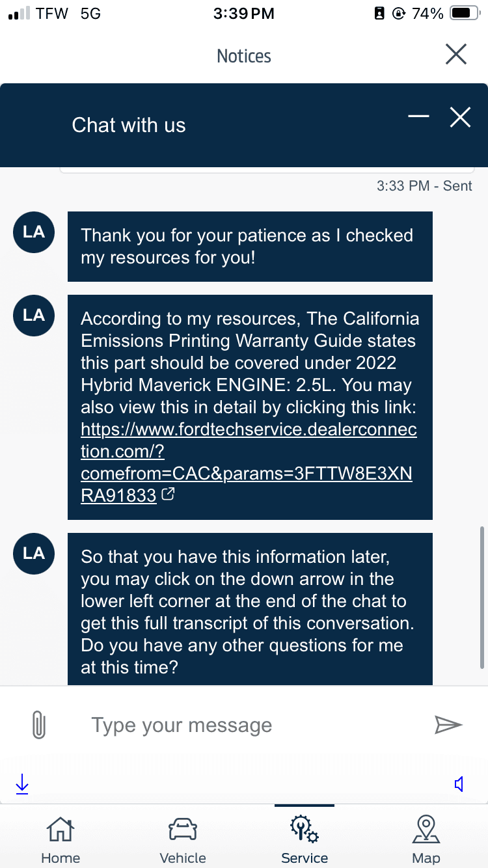Image resolution: width=488 pixels, height=868 pixels.
Task: Tap the external link icon after RA91833
Action: (x=168, y=495)
